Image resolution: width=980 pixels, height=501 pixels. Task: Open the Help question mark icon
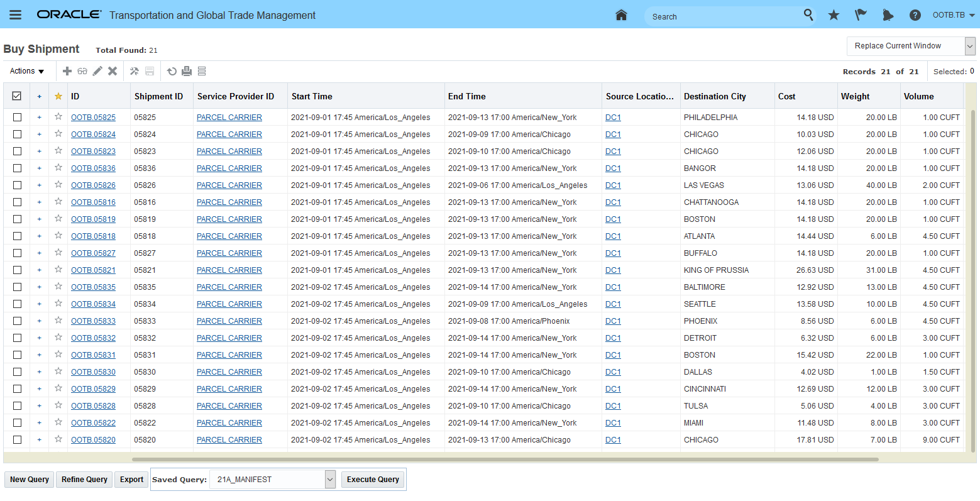coord(915,15)
